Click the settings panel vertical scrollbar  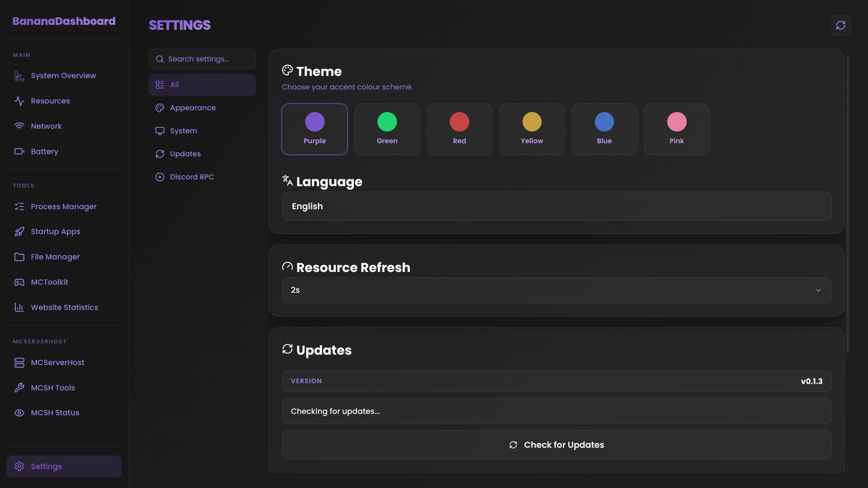[x=848, y=204]
